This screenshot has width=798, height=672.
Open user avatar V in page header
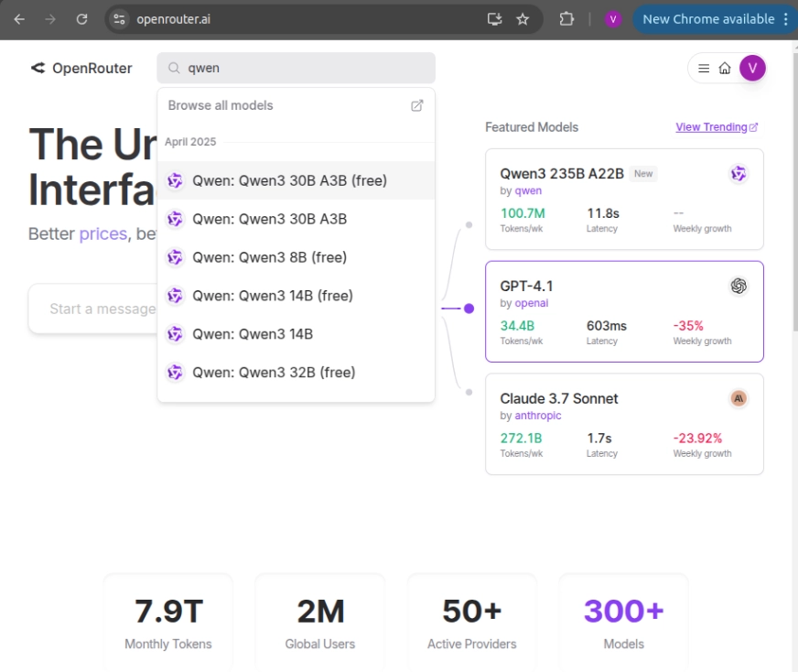point(752,68)
